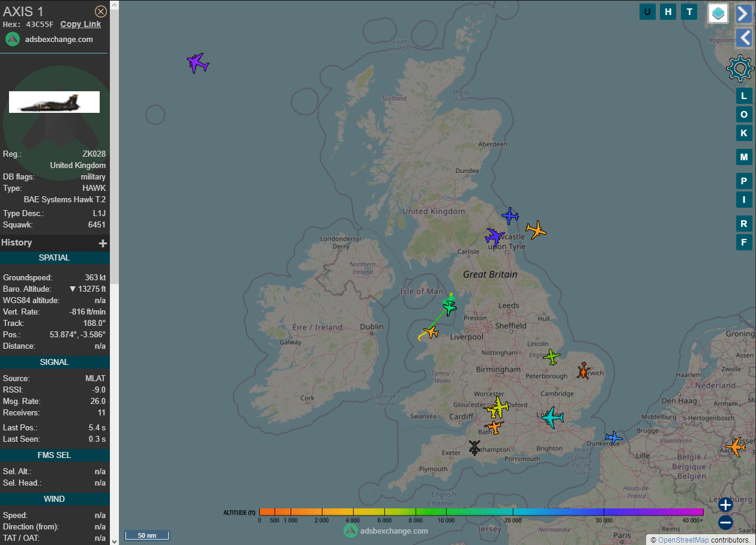The width and height of the screenshot is (756, 545).
Task: Toggle the T map button
Action: pos(689,11)
